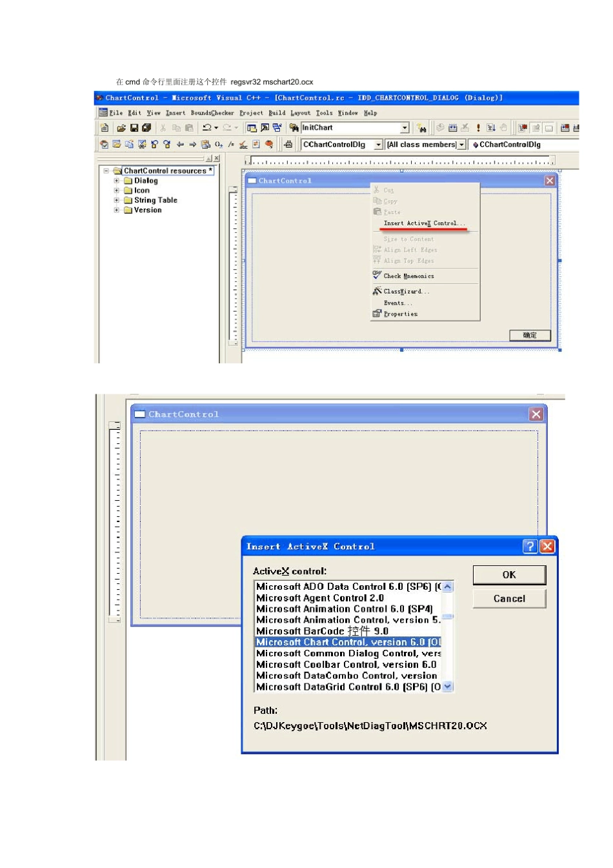Click the Copy toolbar icon

pos(176,128)
